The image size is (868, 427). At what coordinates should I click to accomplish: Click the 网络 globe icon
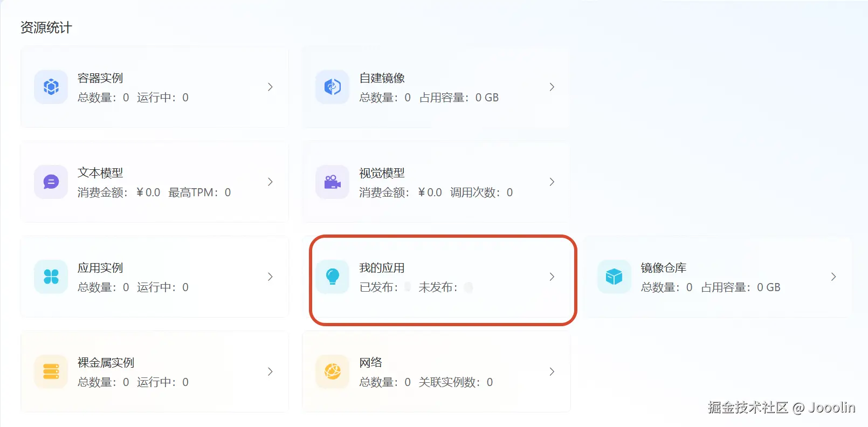coord(333,371)
